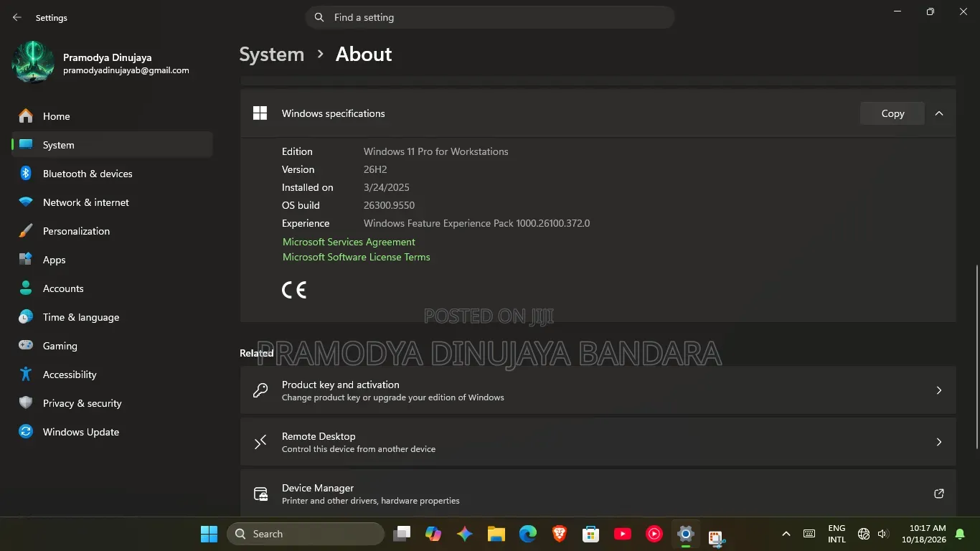Click the Find a setting search field

(490, 17)
